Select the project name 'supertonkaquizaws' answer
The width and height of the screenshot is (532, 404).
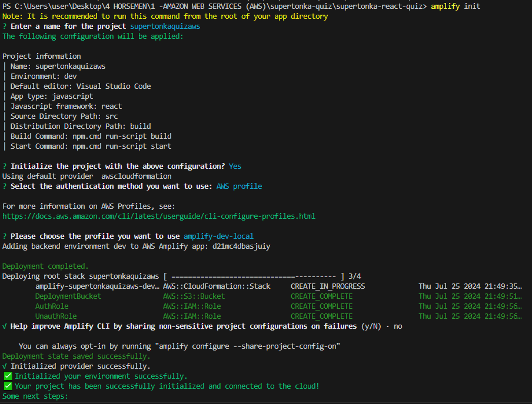point(165,26)
